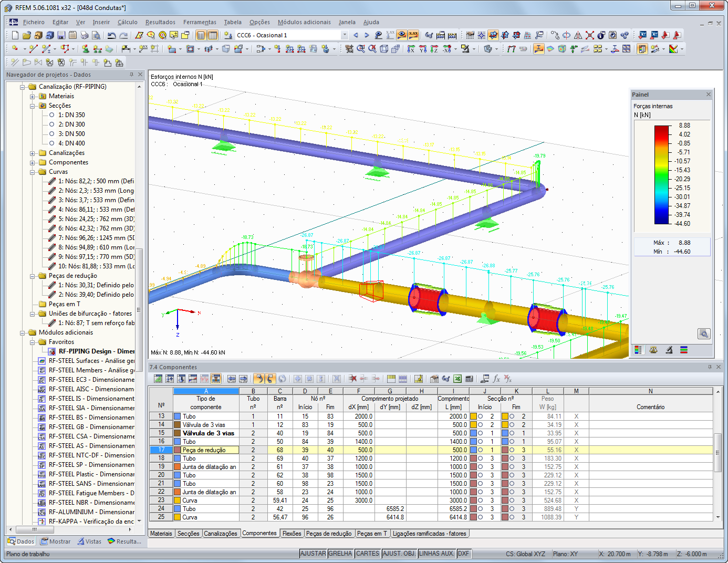Click the panel color scale tab icon

638,350
